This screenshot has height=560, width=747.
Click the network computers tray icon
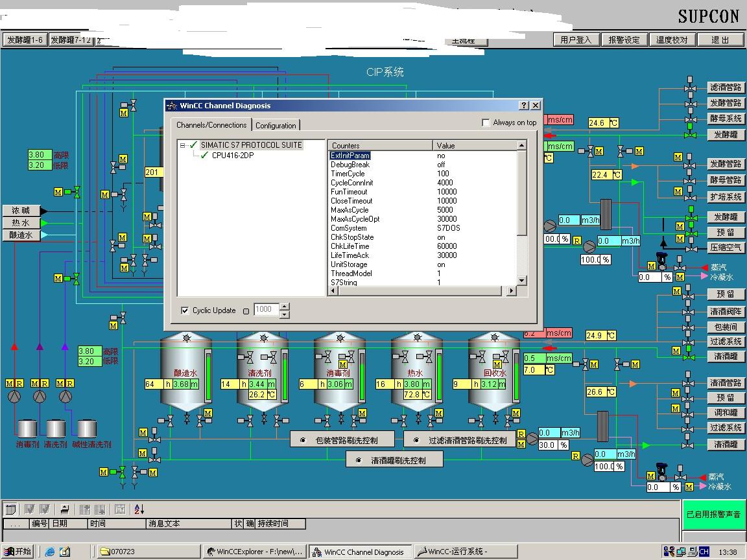click(x=681, y=552)
